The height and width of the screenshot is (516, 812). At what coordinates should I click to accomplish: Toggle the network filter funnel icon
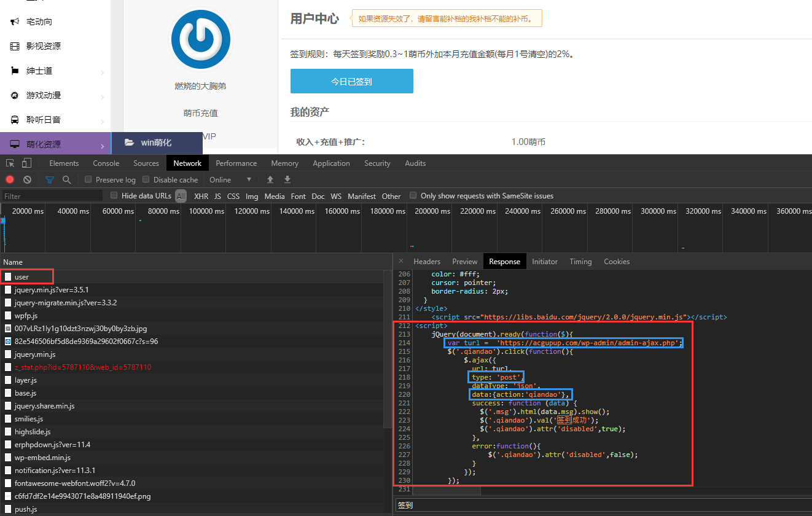50,179
